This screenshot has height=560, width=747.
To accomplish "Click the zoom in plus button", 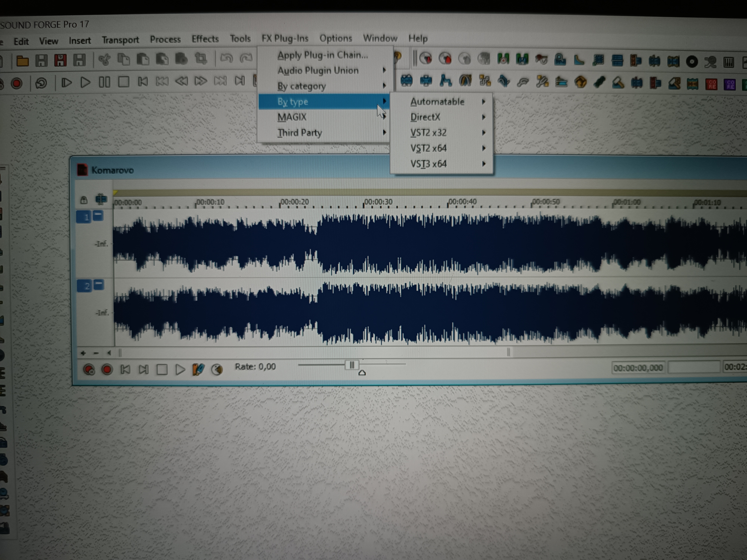I will point(83,353).
